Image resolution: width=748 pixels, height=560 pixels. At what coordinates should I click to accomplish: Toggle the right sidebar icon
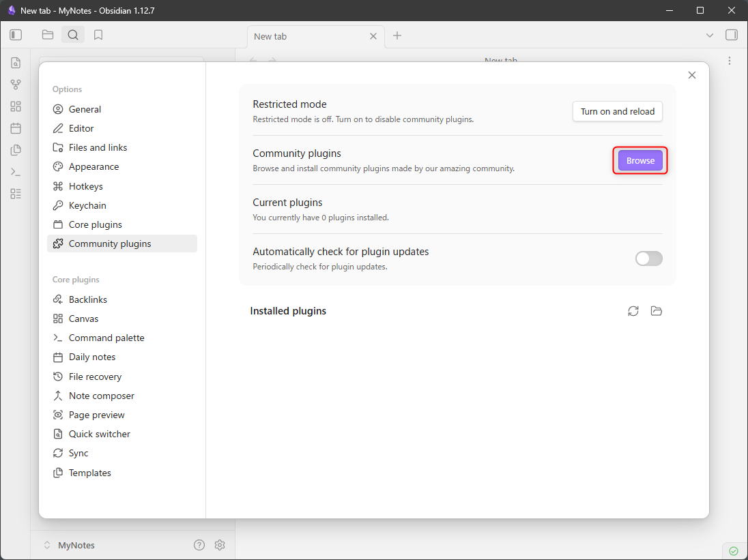732,35
